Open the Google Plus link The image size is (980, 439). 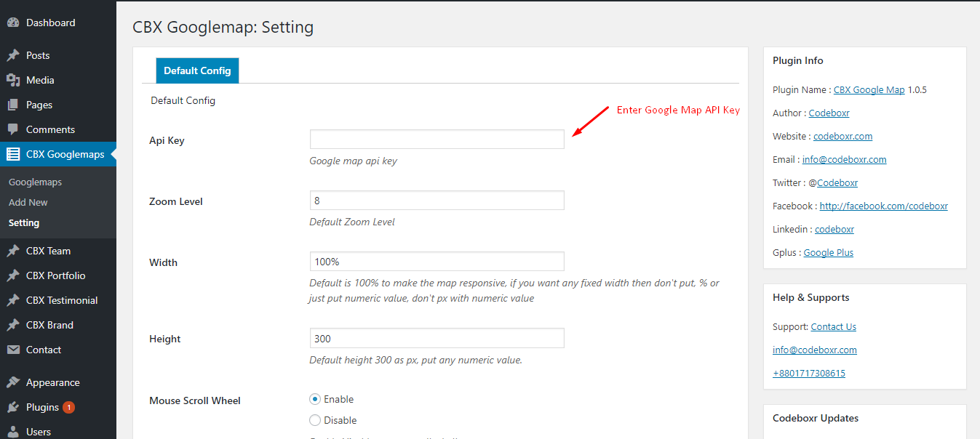click(x=829, y=252)
